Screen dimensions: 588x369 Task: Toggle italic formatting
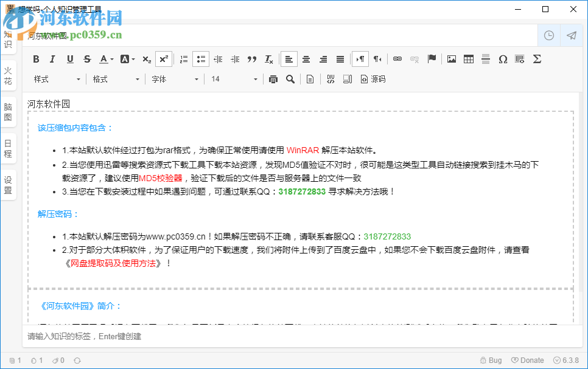(x=53, y=59)
